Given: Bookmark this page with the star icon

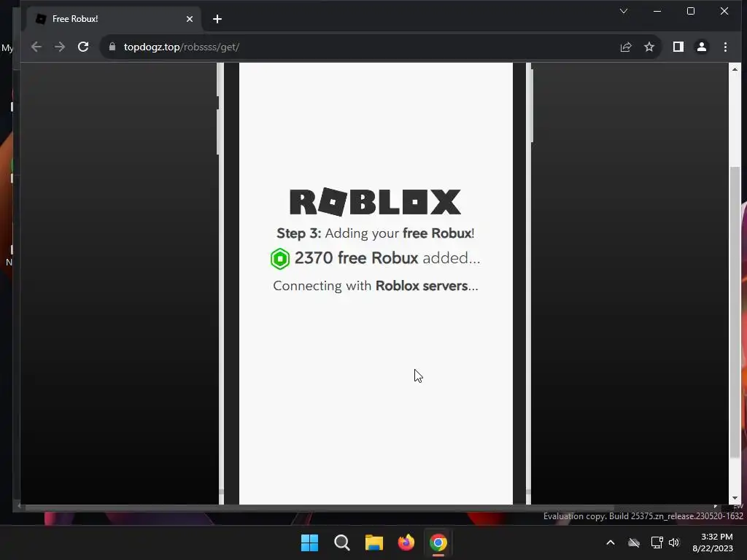Looking at the screenshot, I should pyautogui.click(x=649, y=47).
